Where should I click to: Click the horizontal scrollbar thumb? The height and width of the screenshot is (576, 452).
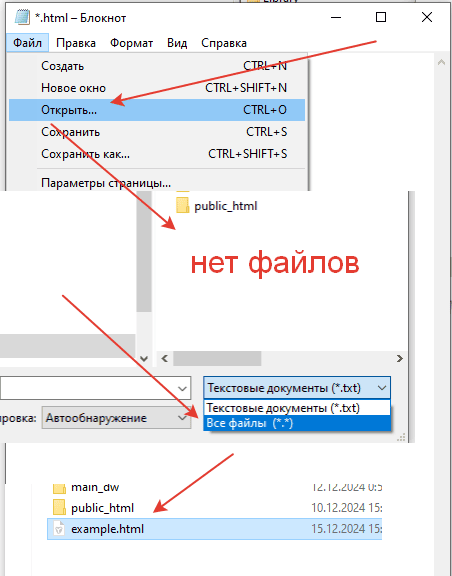(x=217, y=358)
